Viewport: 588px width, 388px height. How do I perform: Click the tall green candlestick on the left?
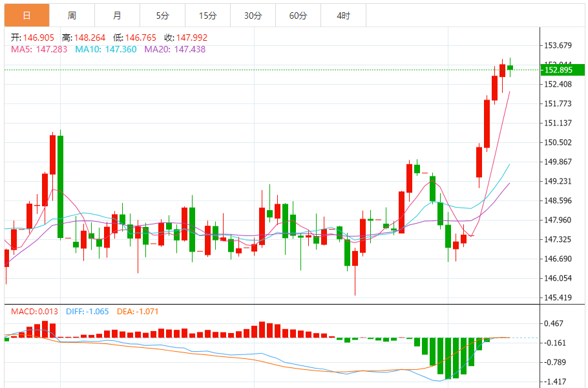(61, 187)
